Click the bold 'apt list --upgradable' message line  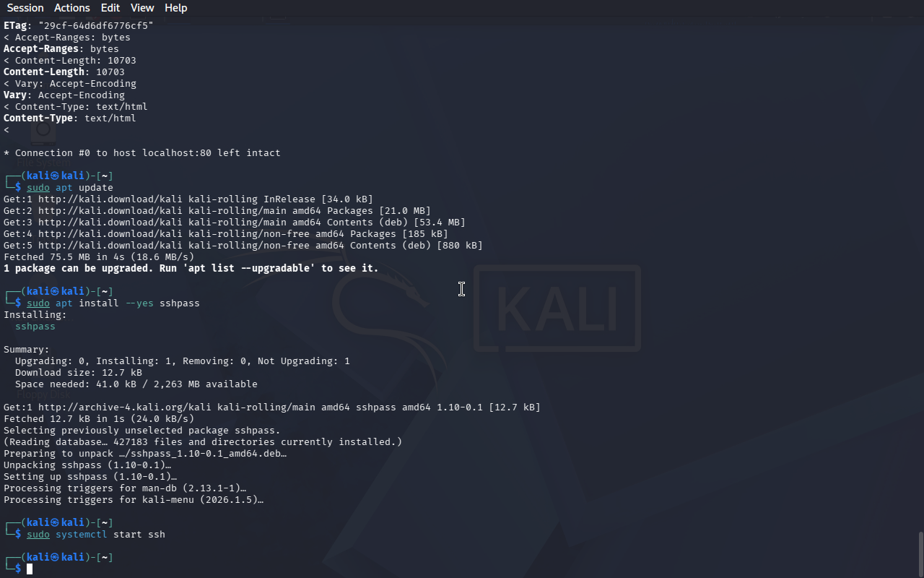(x=191, y=268)
